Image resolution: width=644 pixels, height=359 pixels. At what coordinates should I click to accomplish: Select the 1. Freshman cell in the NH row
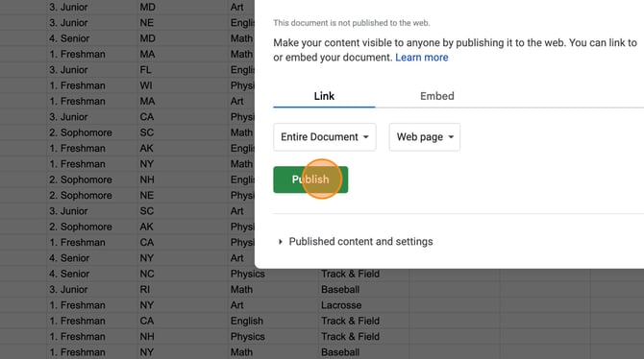click(92, 336)
